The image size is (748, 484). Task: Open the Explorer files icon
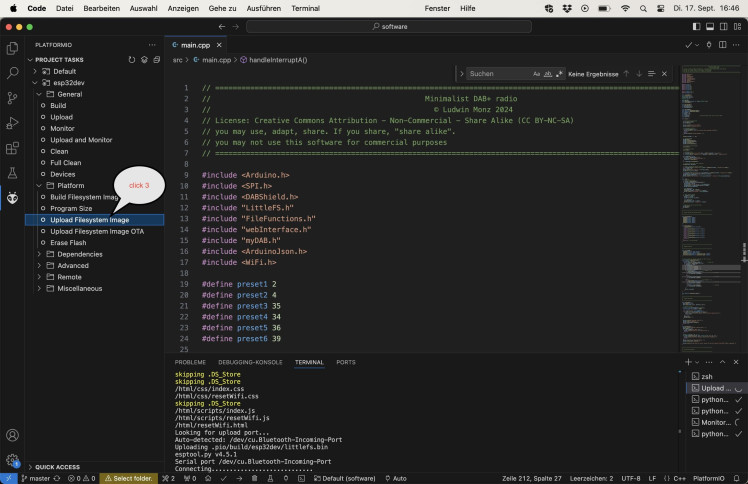[12, 48]
